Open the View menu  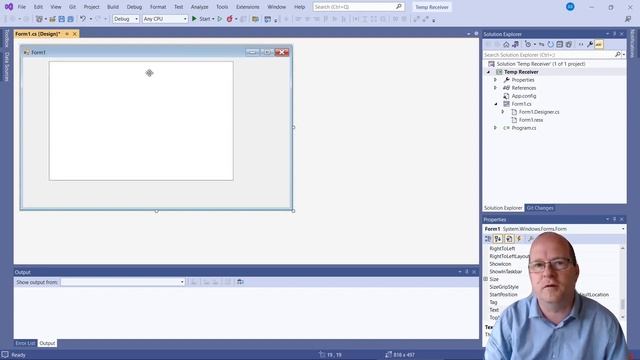(56, 7)
